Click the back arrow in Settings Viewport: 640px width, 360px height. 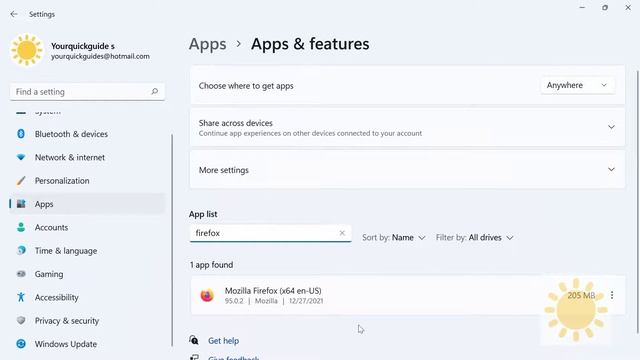coord(14,14)
